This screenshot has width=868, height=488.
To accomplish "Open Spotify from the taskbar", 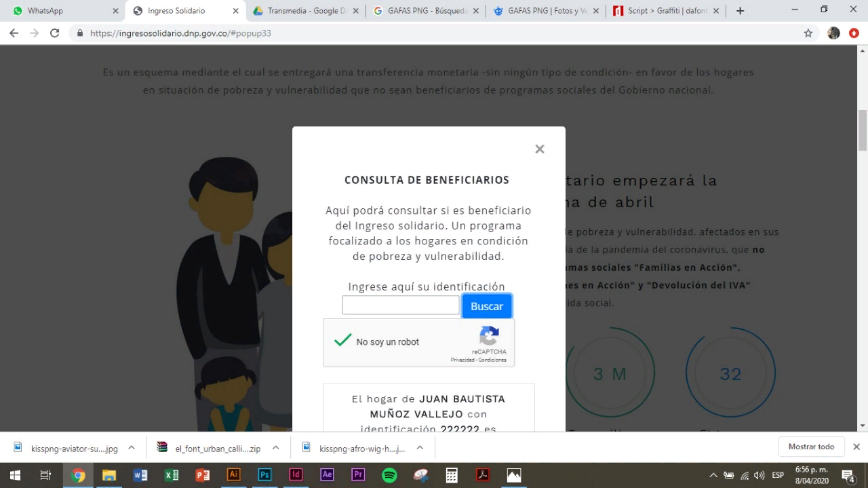I will tap(389, 475).
